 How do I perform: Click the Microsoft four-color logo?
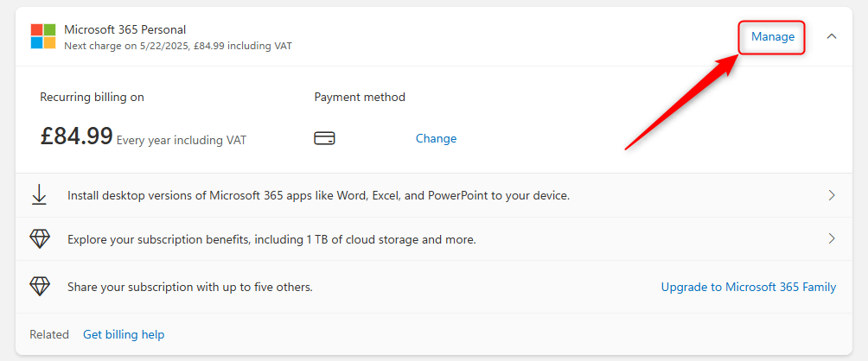[x=43, y=36]
